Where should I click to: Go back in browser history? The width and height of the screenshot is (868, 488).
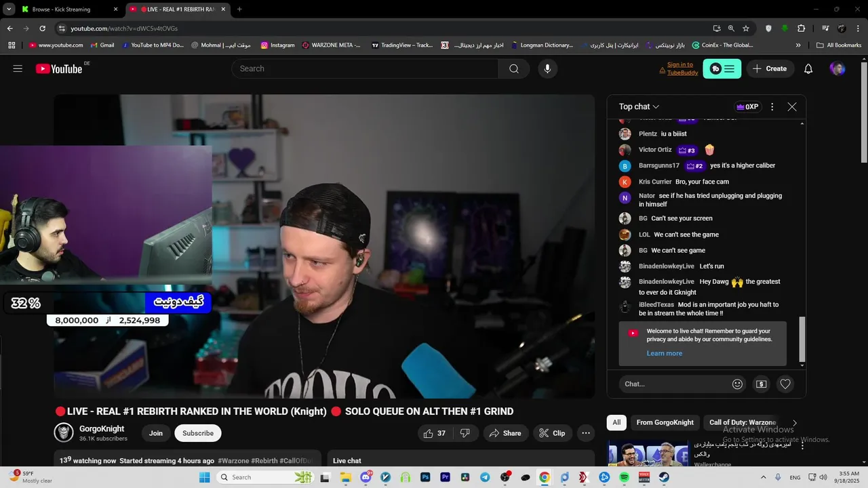[9, 28]
